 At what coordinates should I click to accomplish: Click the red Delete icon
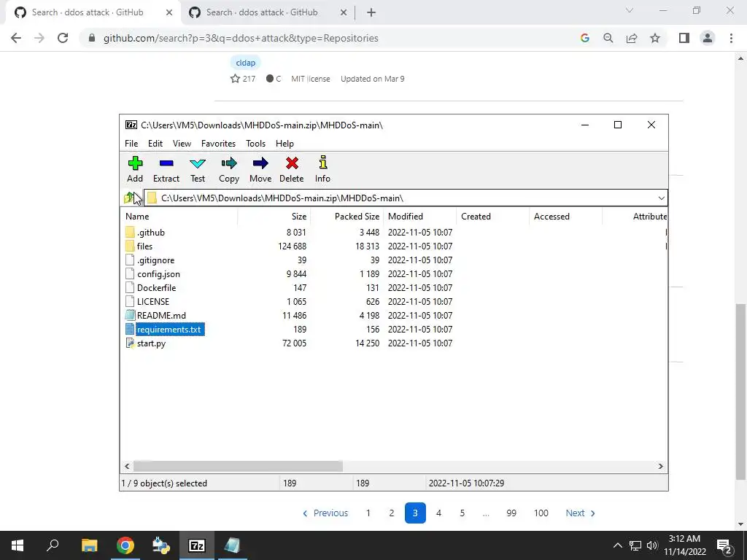pos(292,164)
